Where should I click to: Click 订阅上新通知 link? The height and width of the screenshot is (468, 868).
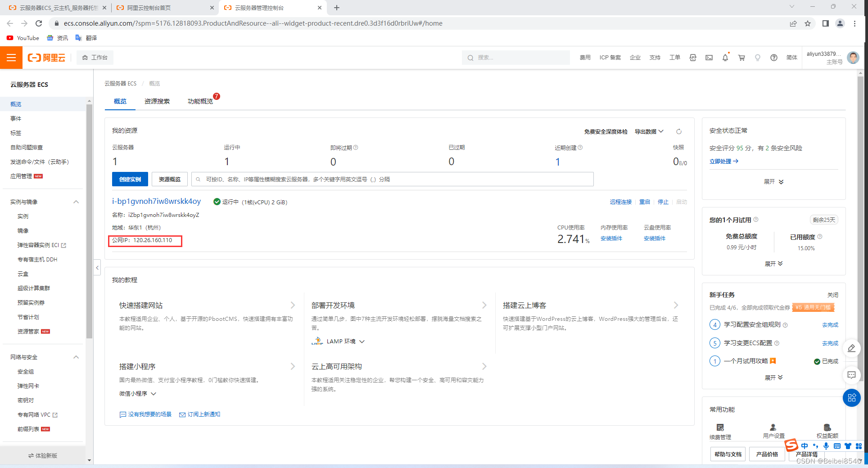[200, 414]
